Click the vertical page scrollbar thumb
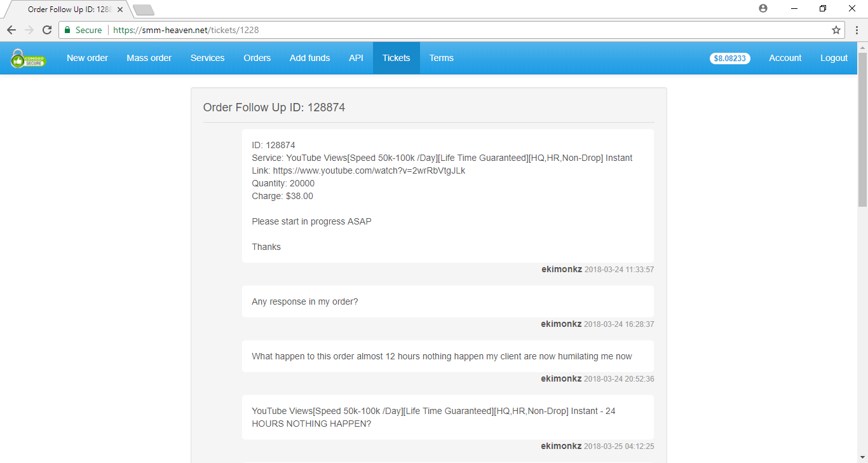The image size is (868, 463). coord(862,129)
